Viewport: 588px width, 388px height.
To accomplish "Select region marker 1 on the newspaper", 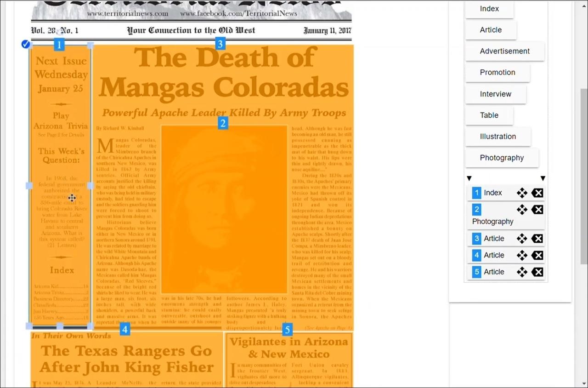I will tap(59, 45).
